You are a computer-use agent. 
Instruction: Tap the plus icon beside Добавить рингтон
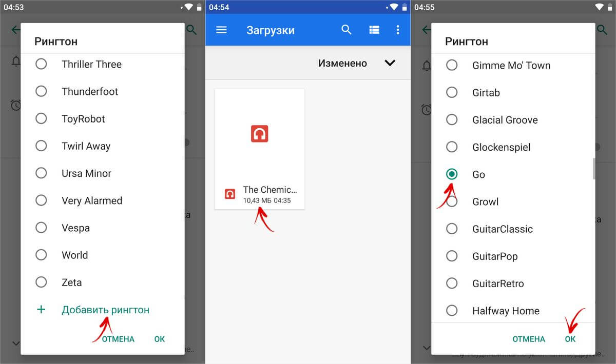[41, 310]
